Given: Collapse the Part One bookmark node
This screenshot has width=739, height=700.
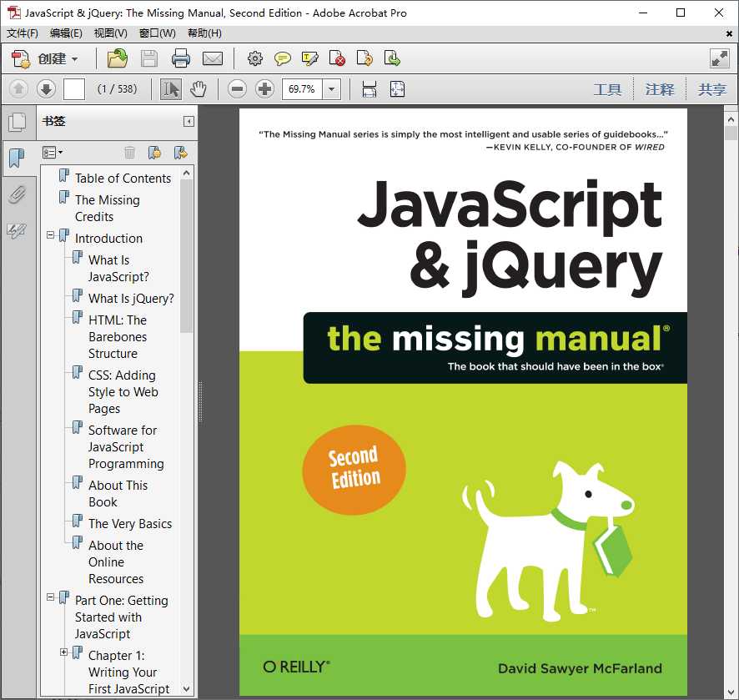Looking at the screenshot, I should (x=50, y=597).
